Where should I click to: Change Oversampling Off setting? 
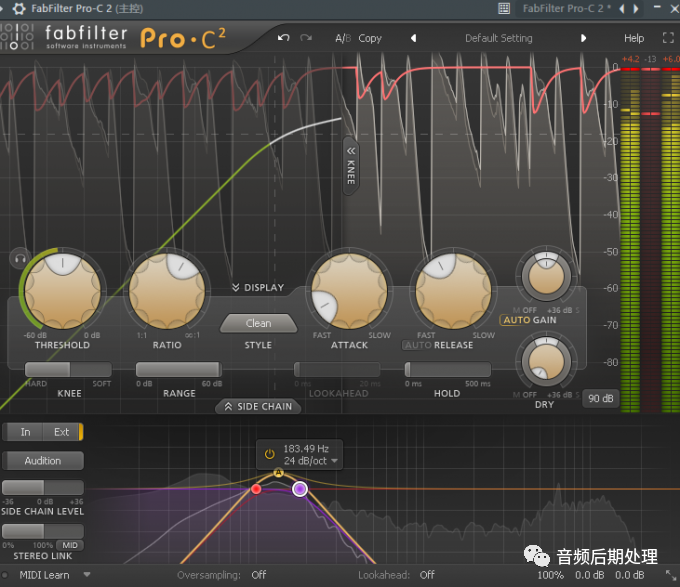258,575
